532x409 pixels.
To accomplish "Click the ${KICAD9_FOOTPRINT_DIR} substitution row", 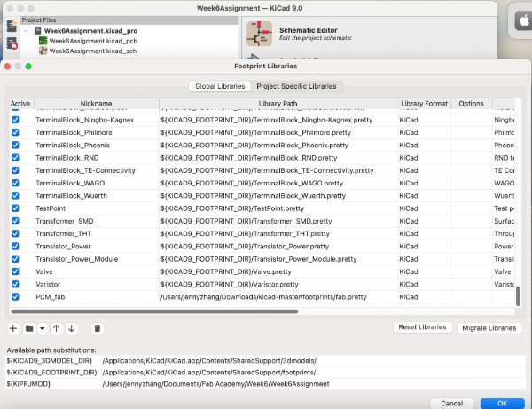I will [266, 373].
